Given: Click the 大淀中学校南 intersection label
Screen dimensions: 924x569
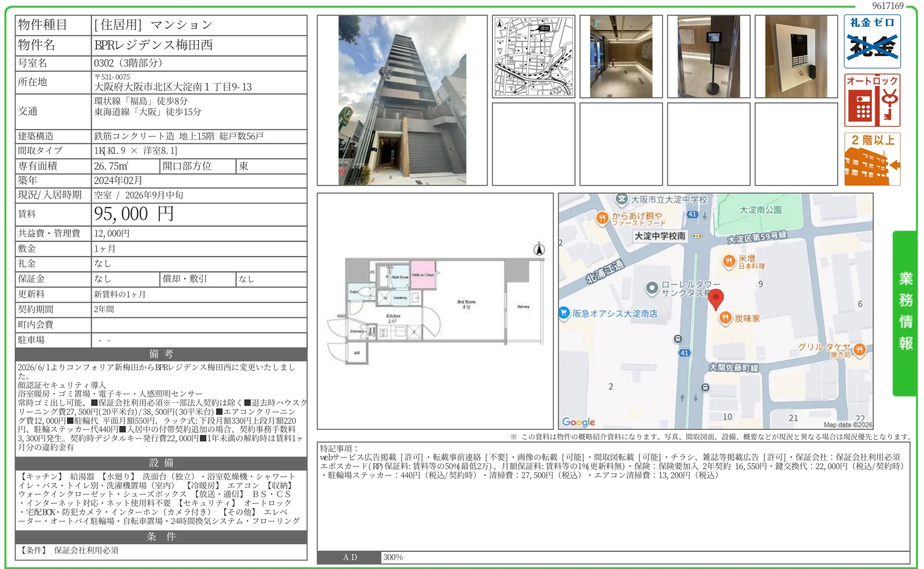Looking at the screenshot, I should tap(660, 236).
